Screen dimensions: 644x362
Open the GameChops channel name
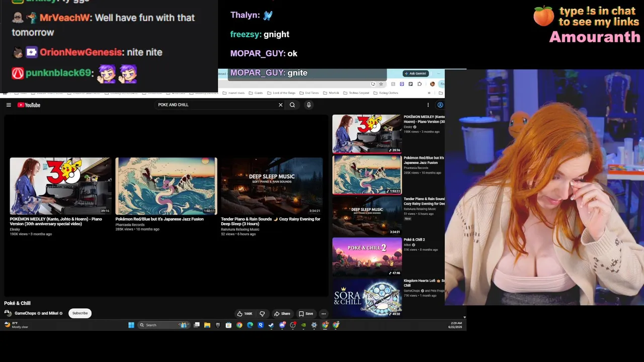tap(26, 313)
